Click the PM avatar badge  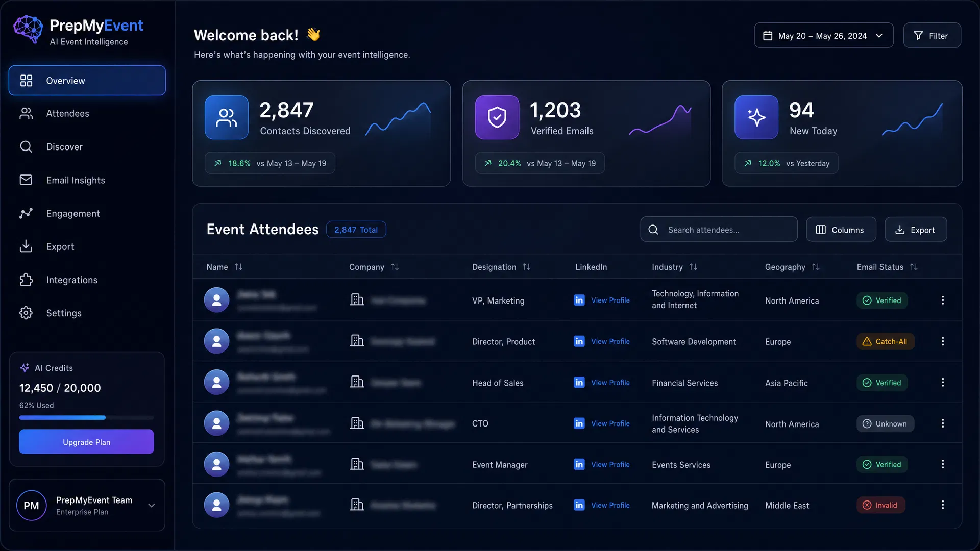click(32, 505)
